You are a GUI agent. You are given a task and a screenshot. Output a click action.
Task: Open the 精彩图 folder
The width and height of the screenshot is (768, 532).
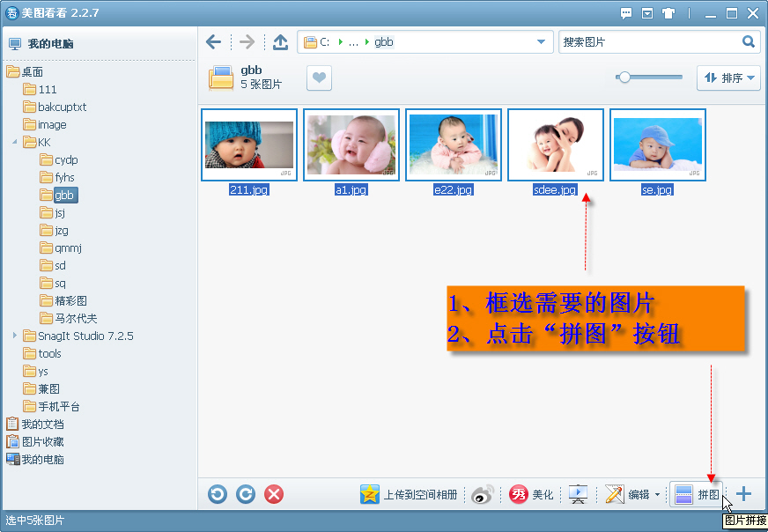[x=63, y=300]
